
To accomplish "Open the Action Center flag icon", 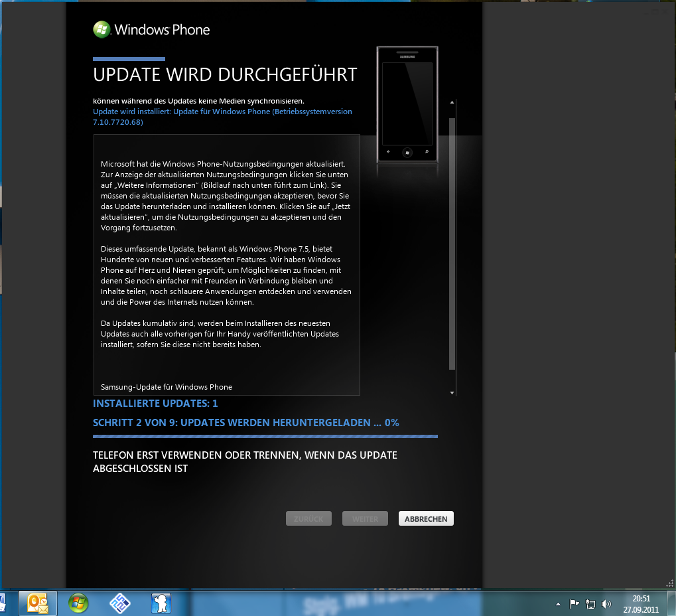I will (x=574, y=604).
